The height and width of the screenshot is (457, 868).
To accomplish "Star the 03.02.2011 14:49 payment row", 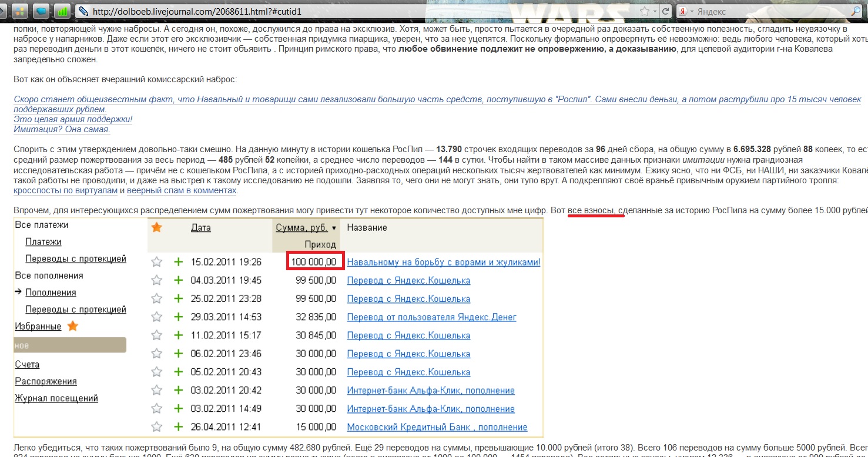I will [156, 408].
